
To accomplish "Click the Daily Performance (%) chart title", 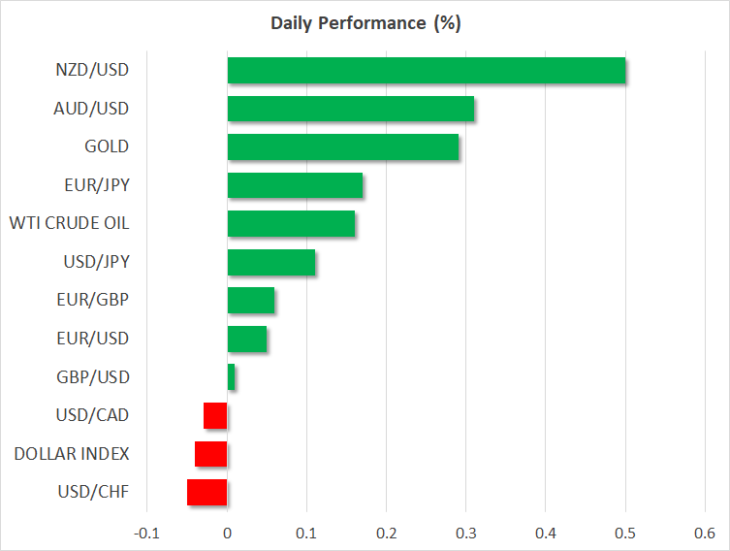I will 365,23.
